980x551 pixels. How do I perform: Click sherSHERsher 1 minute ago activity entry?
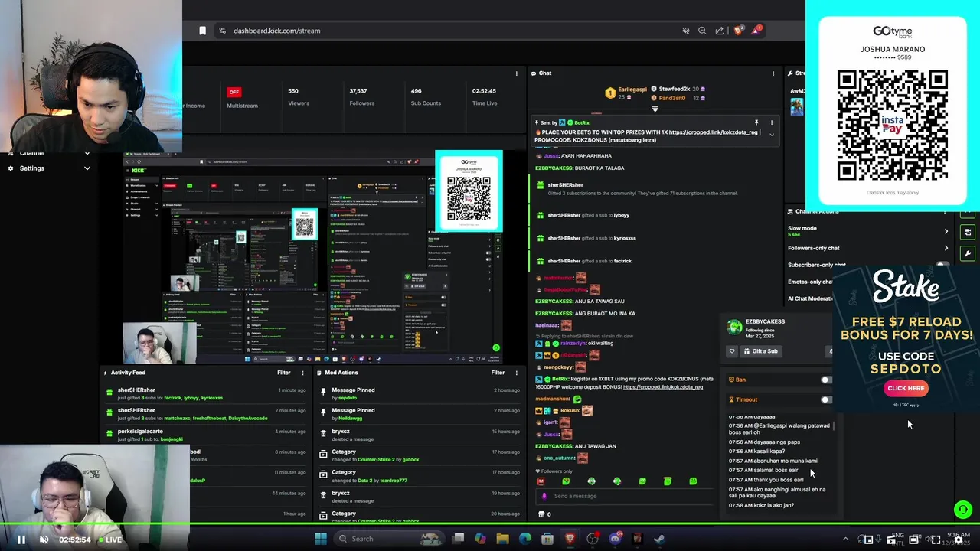[x=203, y=393]
